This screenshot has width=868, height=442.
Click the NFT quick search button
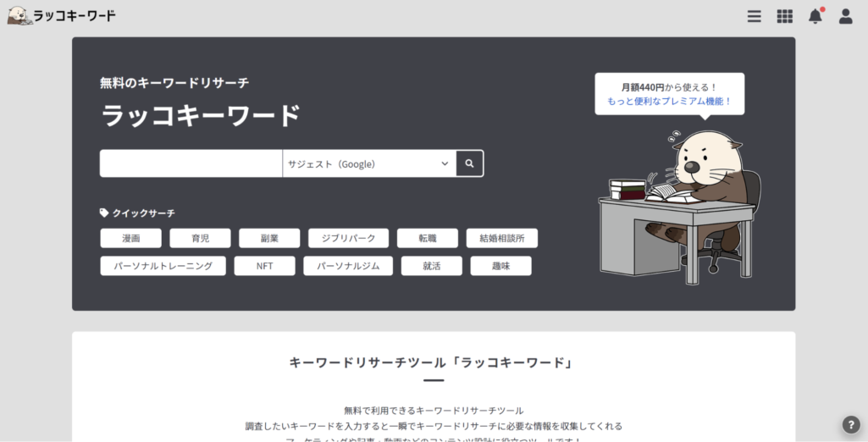264,266
